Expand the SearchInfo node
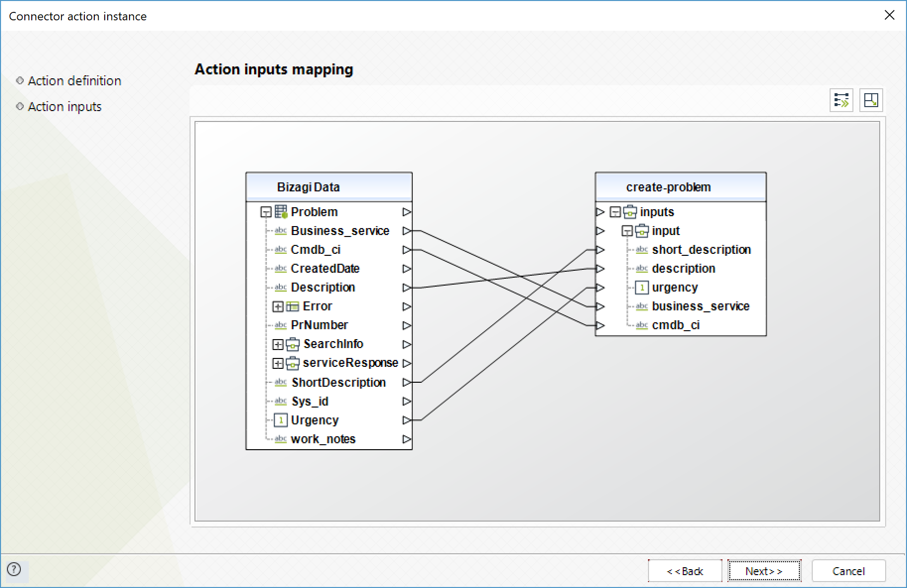Viewport: 907px width, 588px height. [278, 344]
